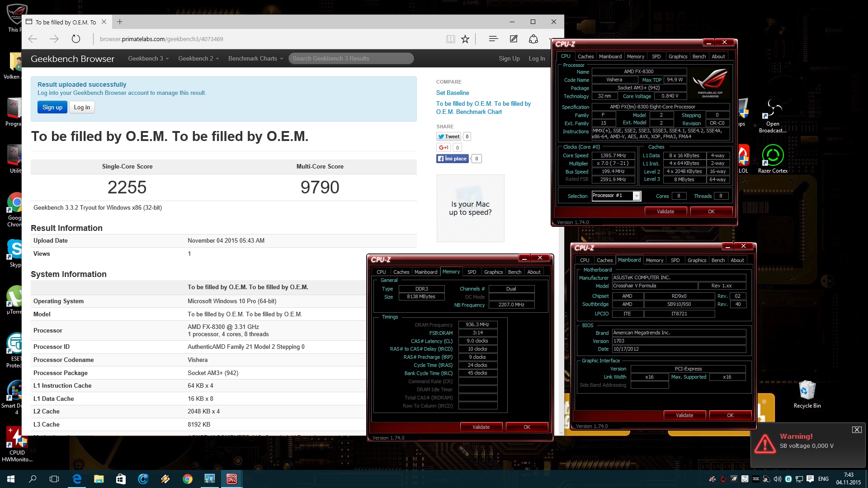
Task: Click the ENG language indicator
Action: pos(823,479)
